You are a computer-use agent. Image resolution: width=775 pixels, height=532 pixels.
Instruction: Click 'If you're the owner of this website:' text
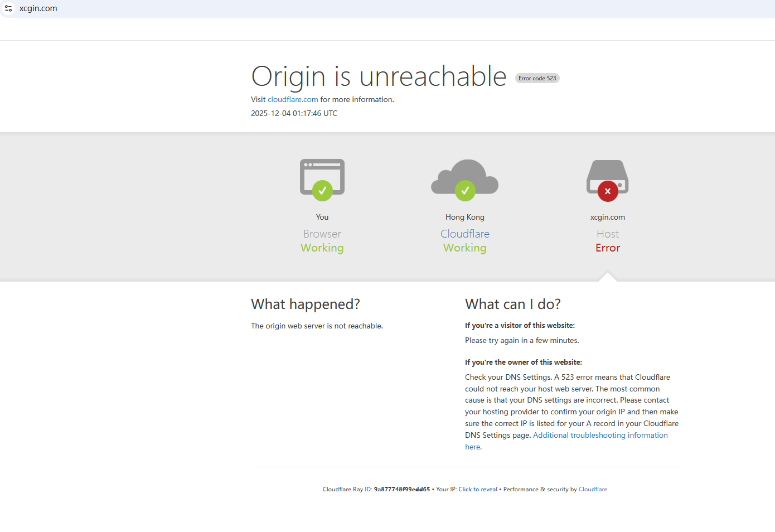tap(524, 362)
